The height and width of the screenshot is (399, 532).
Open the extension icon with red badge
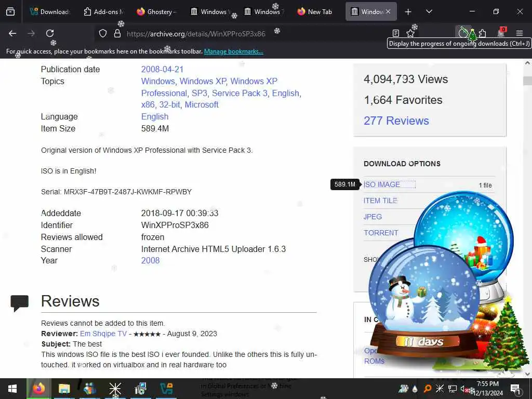501,33
